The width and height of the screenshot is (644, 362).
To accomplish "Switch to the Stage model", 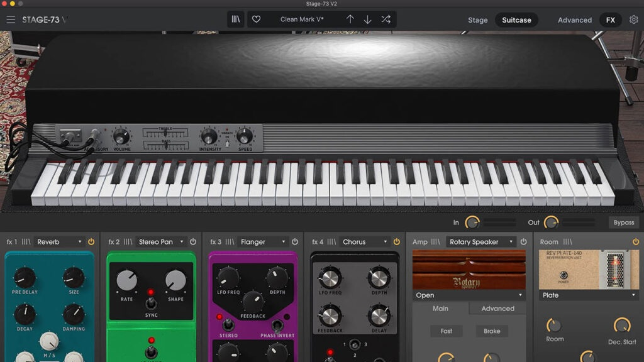I will 478,19.
